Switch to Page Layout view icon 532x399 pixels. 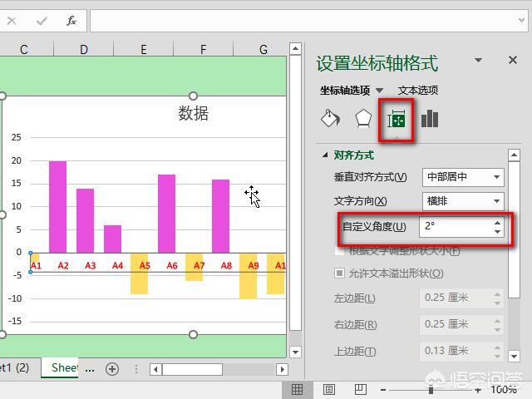(x=329, y=390)
